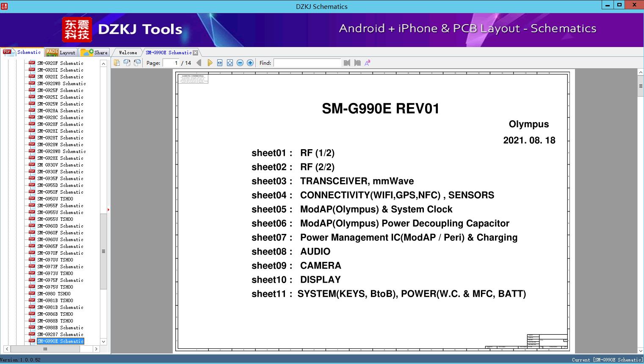This screenshot has height=364, width=644.
Task: Click the tree list vertical scrollbar thumb
Action: pos(103,251)
